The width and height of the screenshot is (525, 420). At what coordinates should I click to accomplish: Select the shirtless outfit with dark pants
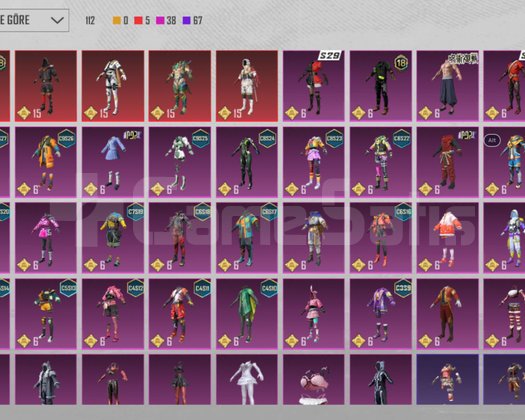click(447, 86)
